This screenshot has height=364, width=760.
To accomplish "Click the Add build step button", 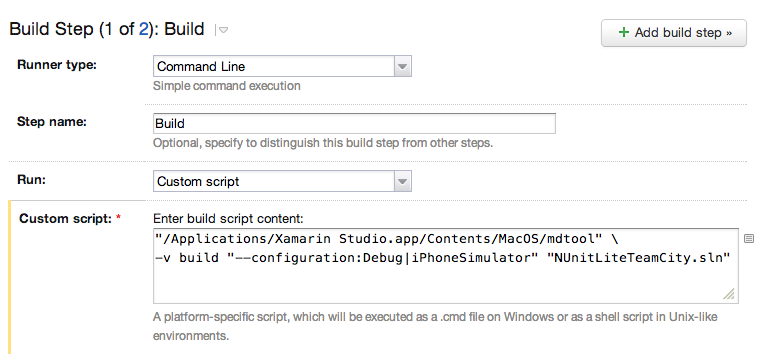I will pyautogui.click(x=674, y=33).
